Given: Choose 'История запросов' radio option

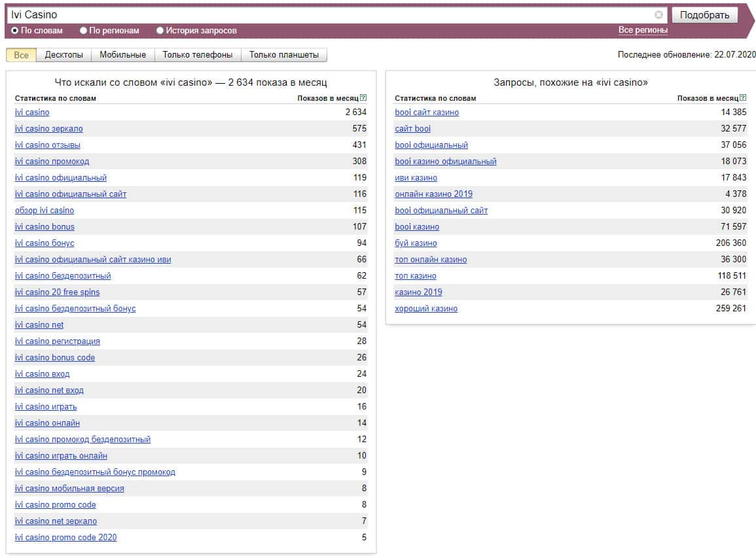Looking at the screenshot, I should point(160,31).
